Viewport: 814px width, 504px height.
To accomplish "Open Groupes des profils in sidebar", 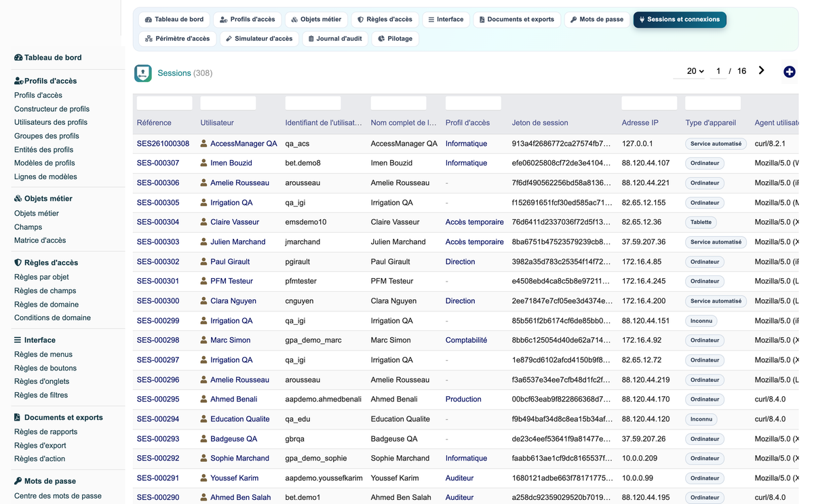I will (x=47, y=136).
